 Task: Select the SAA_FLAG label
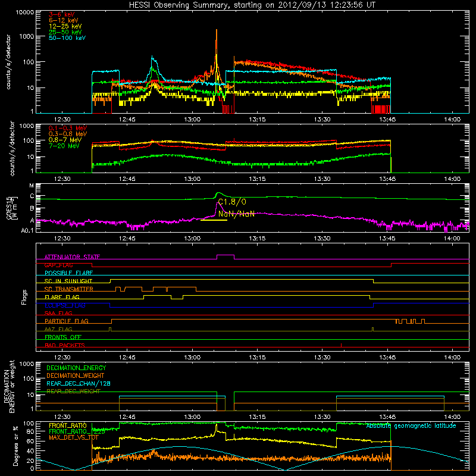point(58,313)
